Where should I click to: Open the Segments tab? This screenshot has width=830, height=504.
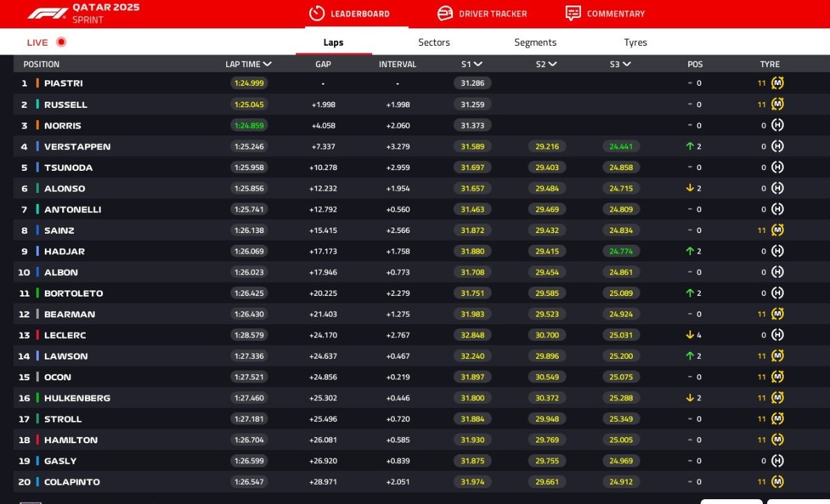click(x=535, y=42)
